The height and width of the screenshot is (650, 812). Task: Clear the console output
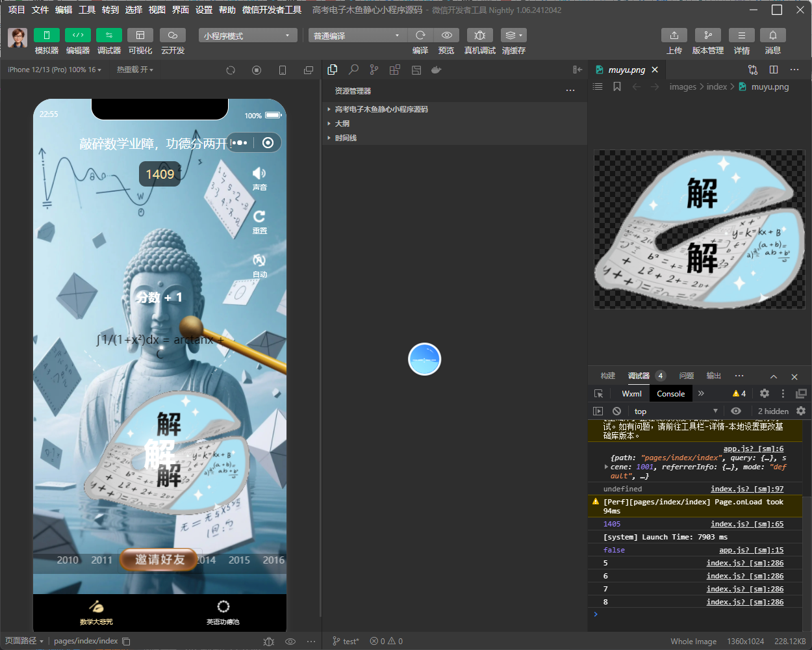616,411
